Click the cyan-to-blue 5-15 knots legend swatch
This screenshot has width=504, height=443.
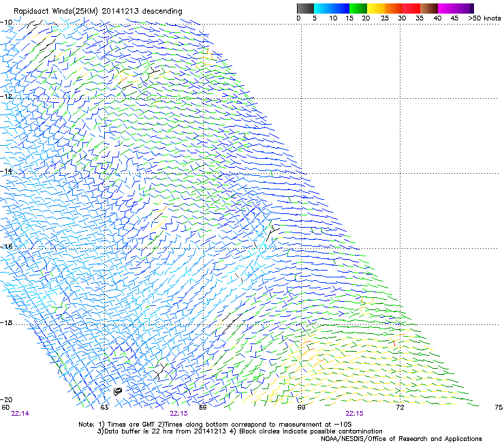(x=332, y=8)
